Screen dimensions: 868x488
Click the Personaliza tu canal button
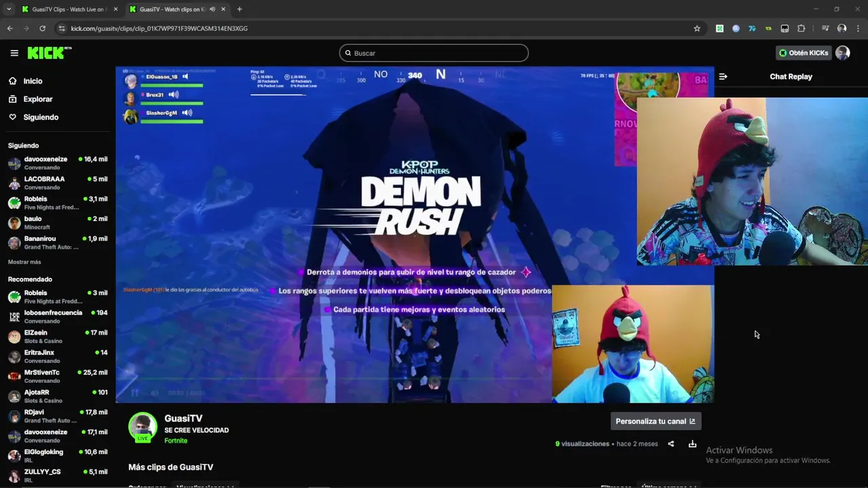656,421
